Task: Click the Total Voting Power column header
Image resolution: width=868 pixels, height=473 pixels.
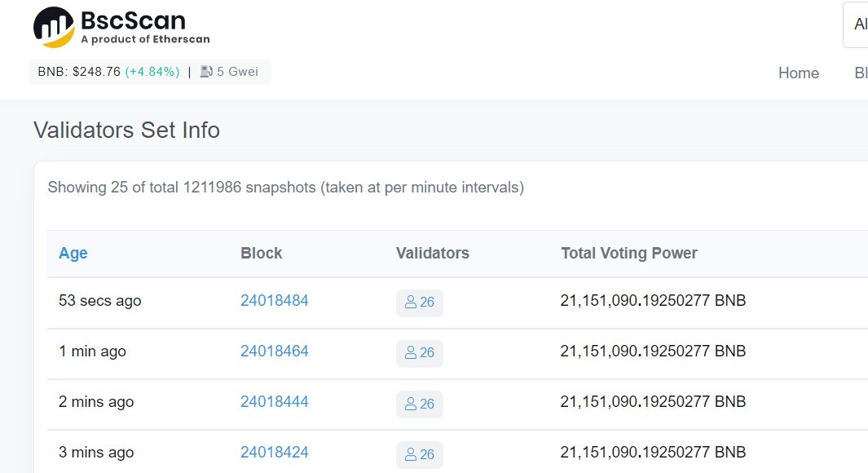Action: tap(629, 253)
